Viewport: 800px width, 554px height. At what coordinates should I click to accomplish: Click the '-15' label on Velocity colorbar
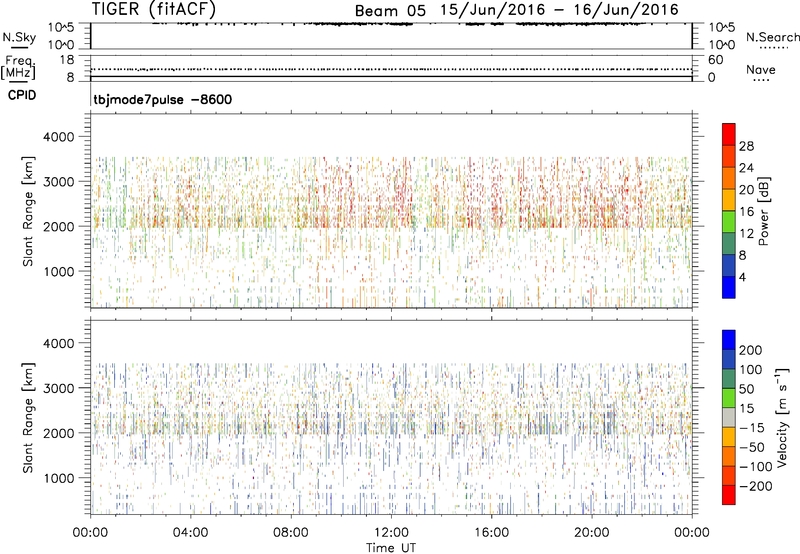click(x=752, y=427)
